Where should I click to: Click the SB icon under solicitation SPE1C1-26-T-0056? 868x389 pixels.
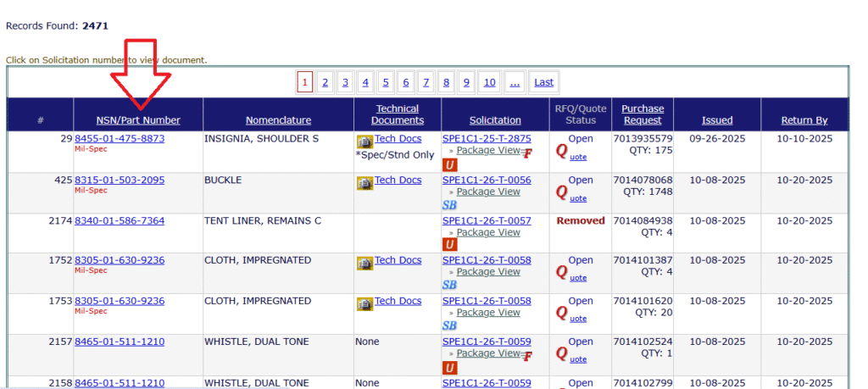pyautogui.click(x=450, y=205)
